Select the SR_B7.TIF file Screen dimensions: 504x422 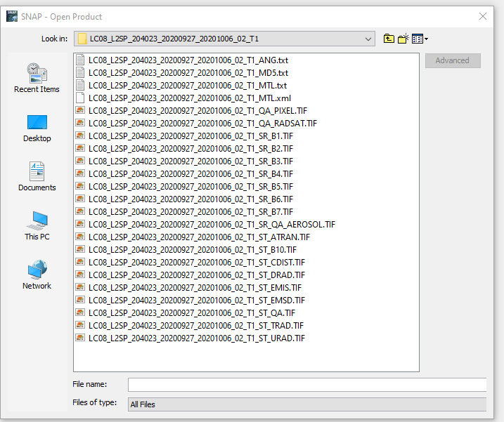[x=191, y=211]
